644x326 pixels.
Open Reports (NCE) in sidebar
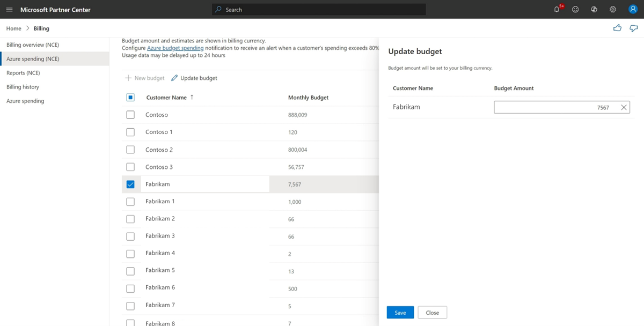[x=23, y=73]
